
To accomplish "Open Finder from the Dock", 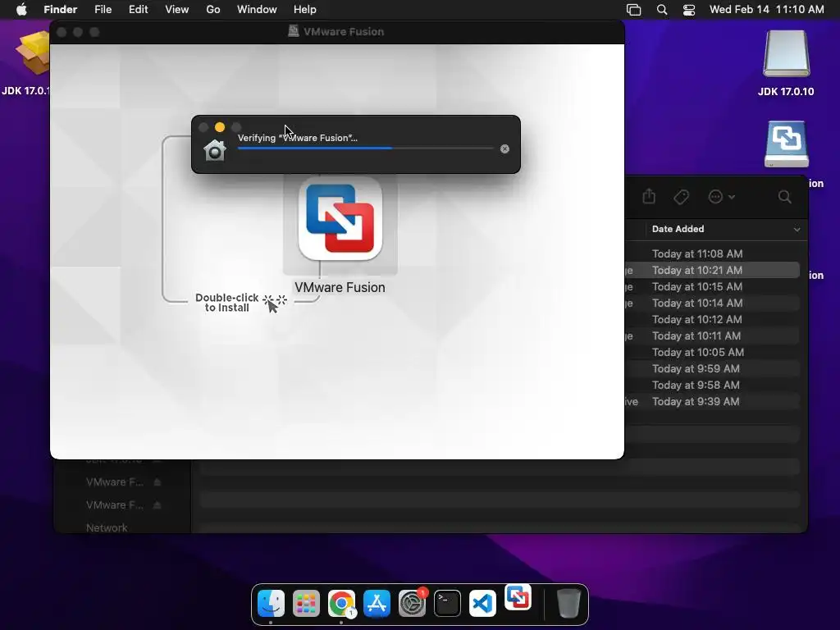I will (x=271, y=604).
